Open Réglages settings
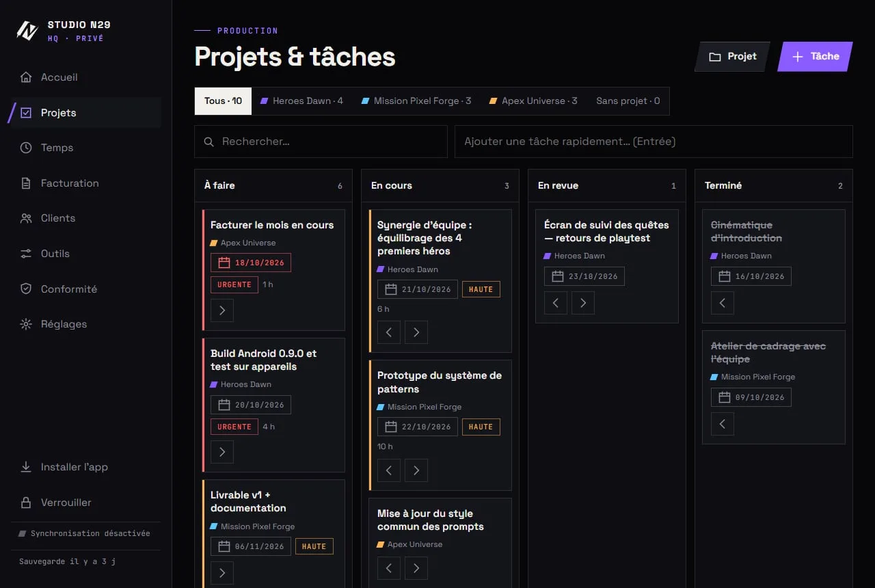This screenshot has height=588, width=875. (x=85, y=324)
